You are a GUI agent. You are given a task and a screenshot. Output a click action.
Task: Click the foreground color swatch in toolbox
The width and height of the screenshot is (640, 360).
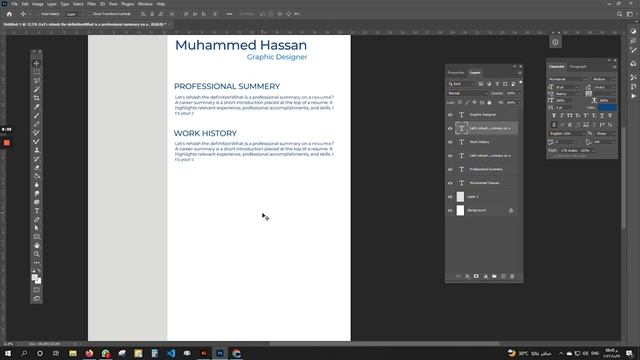point(35,278)
